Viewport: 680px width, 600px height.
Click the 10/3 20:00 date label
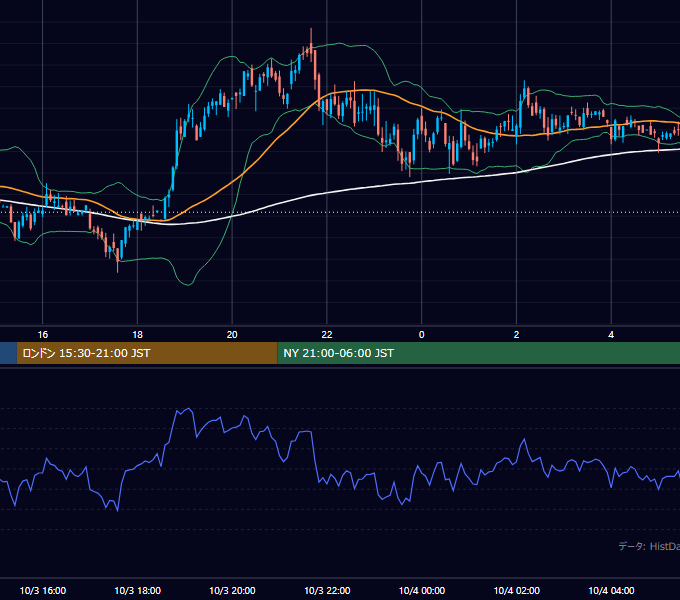click(x=232, y=590)
